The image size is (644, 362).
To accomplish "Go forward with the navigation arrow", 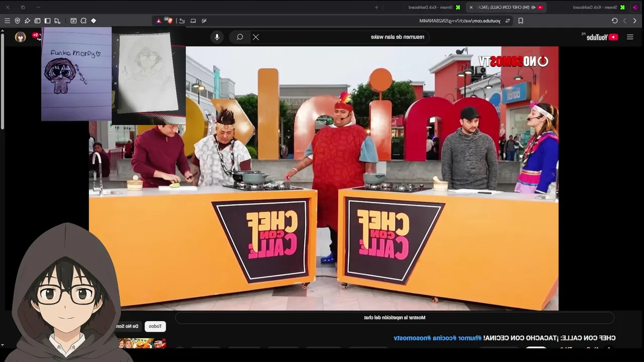I will (x=625, y=21).
